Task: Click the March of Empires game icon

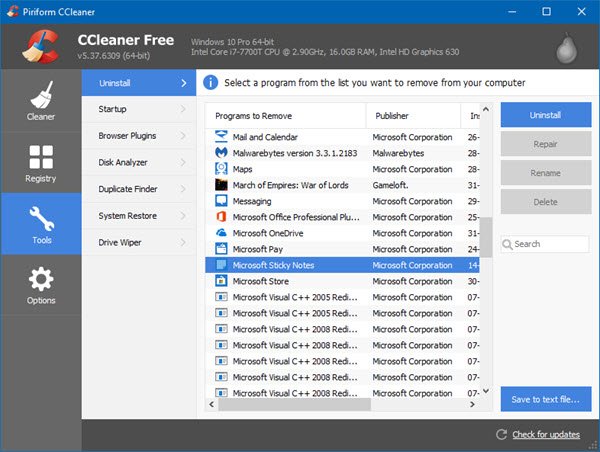Action: (221, 185)
